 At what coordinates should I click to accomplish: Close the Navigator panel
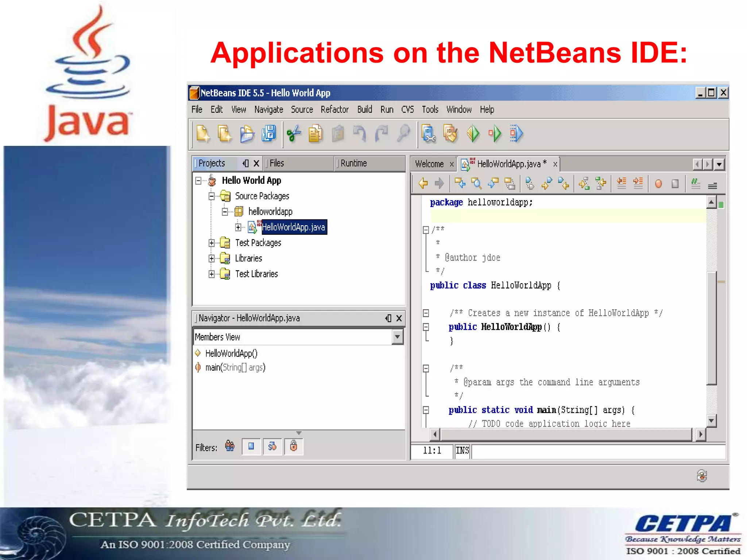(x=399, y=318)
